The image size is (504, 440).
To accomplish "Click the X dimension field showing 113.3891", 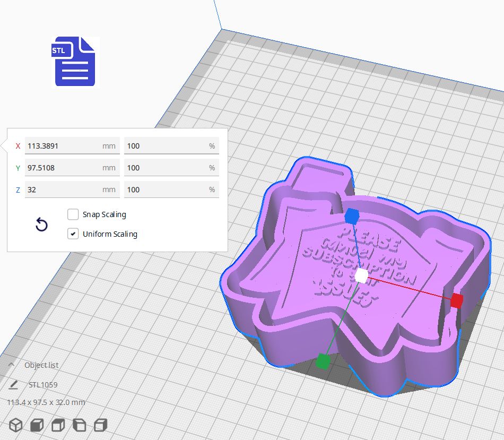I will pos(72,145).
